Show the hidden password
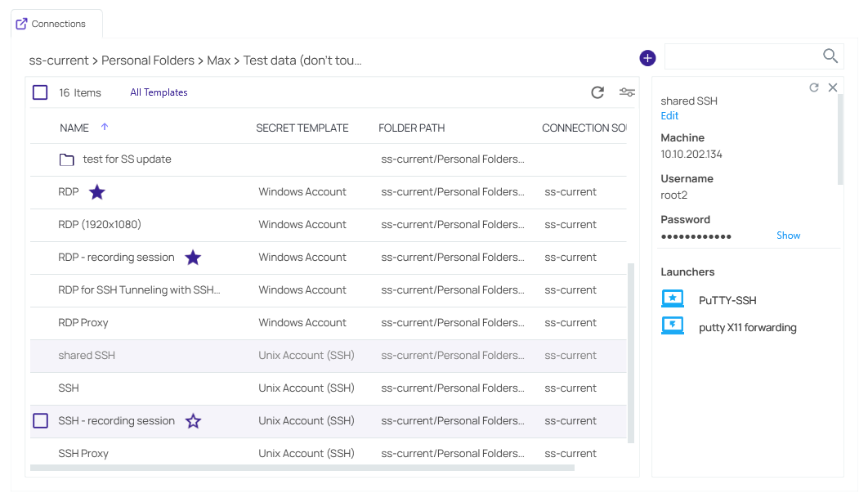868x498 pixels. pyautogui.click(x=788, y=236)
